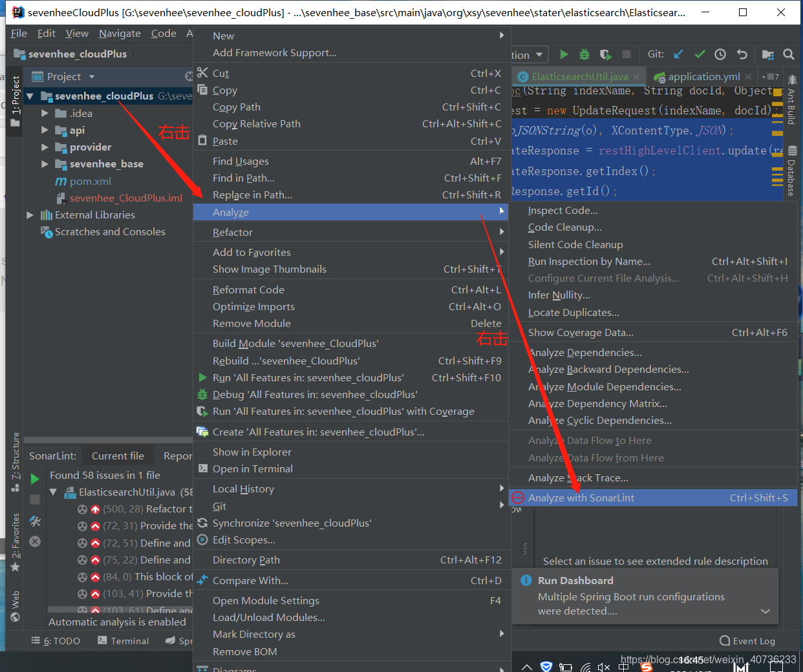Open the Code menu
The image size is (803, 672).
(x=164, y=33)
